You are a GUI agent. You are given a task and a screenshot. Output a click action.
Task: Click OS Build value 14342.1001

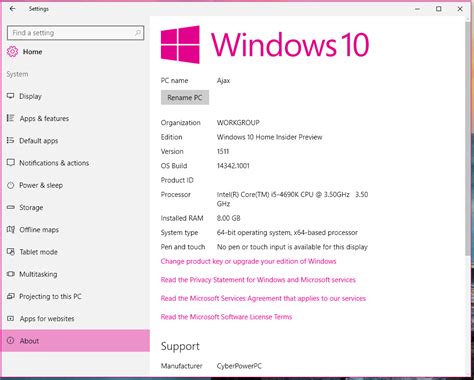[233, 166]
